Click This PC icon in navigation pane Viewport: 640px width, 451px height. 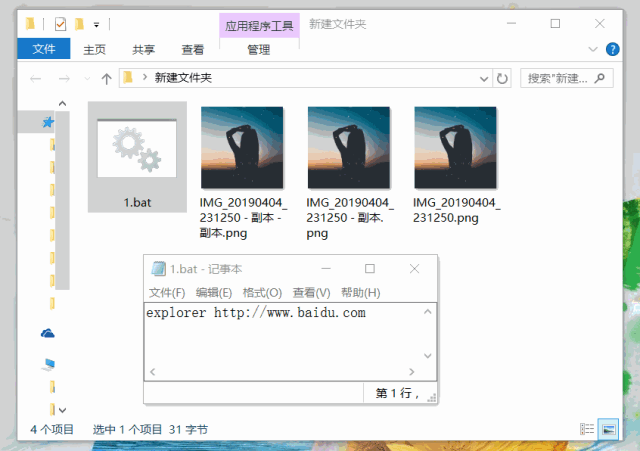pos(48,364)
